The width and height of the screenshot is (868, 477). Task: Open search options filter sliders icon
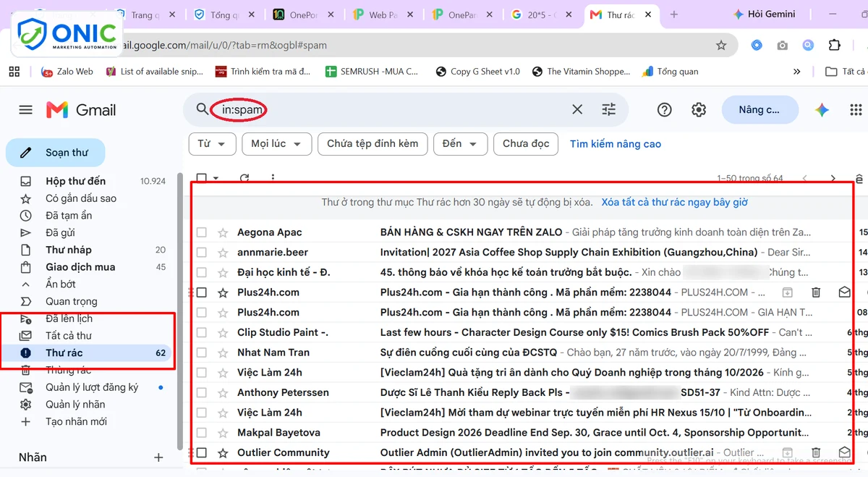point(609,110)
